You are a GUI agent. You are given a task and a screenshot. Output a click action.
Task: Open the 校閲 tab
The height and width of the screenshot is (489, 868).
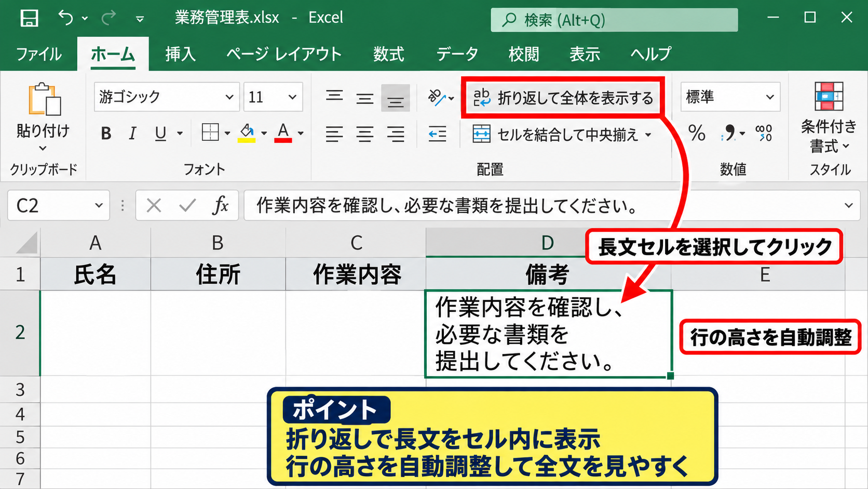[x=524, y=54]
